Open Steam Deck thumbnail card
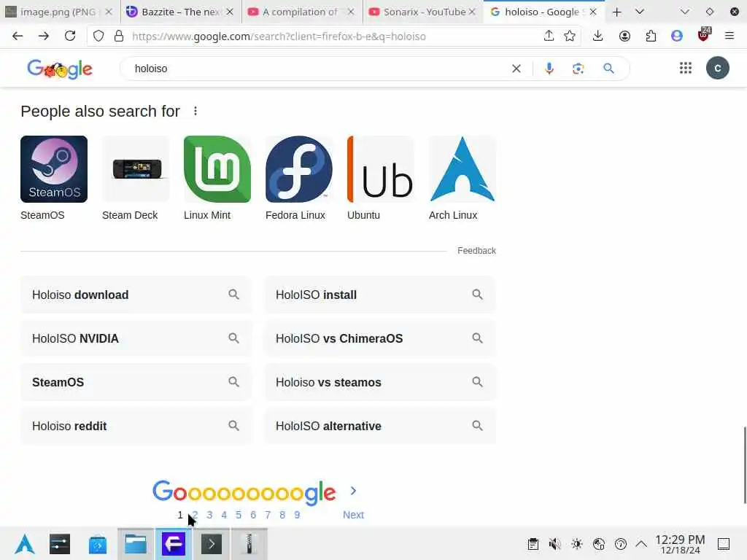The image size is (747, 560). tap(135, 178)
